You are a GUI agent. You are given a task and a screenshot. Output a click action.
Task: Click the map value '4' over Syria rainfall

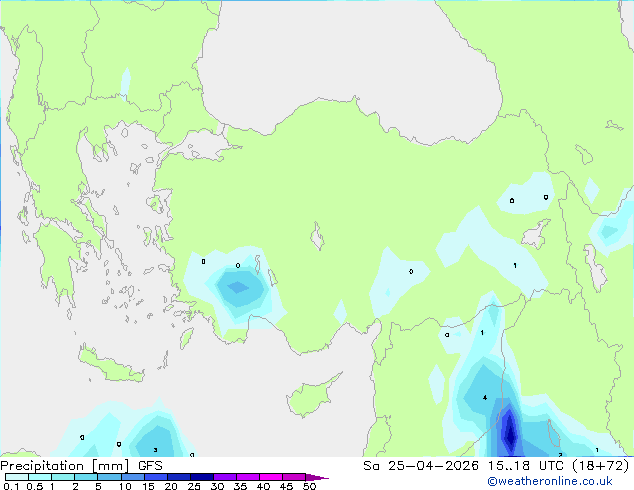click(x=485, y=398)
